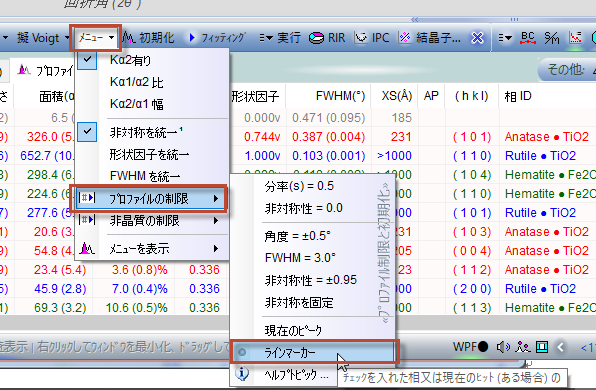
Task: Select FWHM = 3.0° submenu entry
Action: point(300,258)
